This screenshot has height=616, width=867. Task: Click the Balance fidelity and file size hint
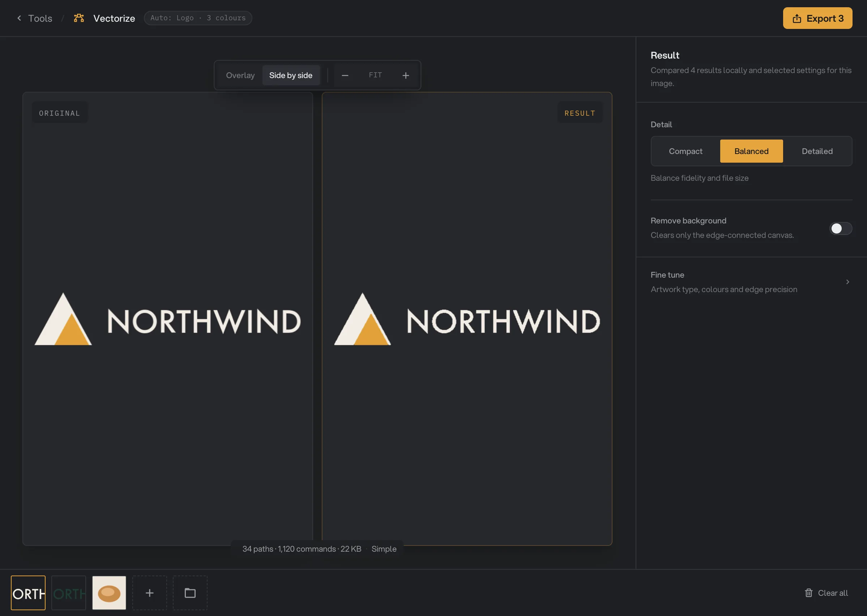pyautogui.click(x=699, y=178)
